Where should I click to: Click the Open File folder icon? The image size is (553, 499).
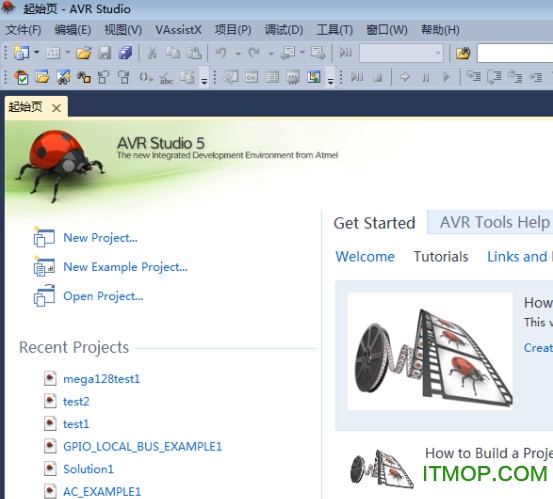[x=84, y=53]
